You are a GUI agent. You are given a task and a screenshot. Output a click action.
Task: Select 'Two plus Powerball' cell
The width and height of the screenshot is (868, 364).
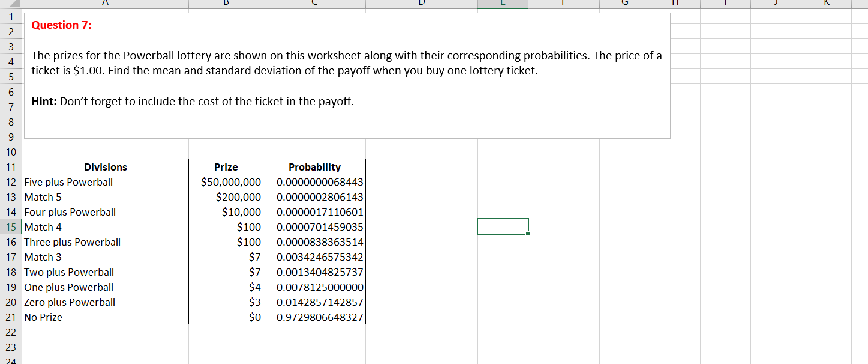click(106, 272)
